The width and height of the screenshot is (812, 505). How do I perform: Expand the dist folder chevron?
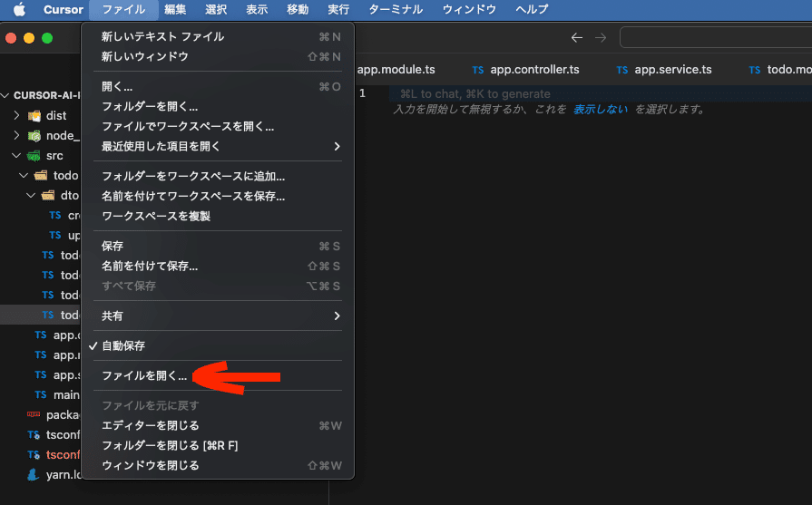[x=16, y=115]
